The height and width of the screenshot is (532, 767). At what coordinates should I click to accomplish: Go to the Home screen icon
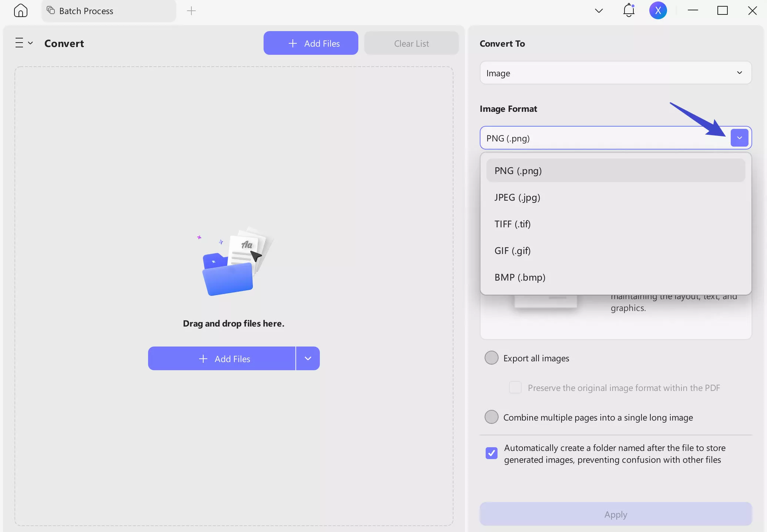21,10
